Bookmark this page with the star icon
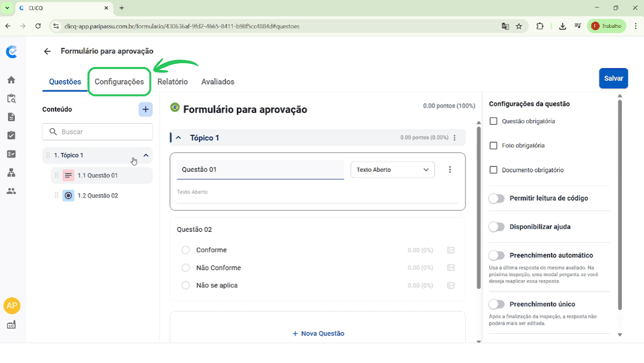 (x=519, y=26)
